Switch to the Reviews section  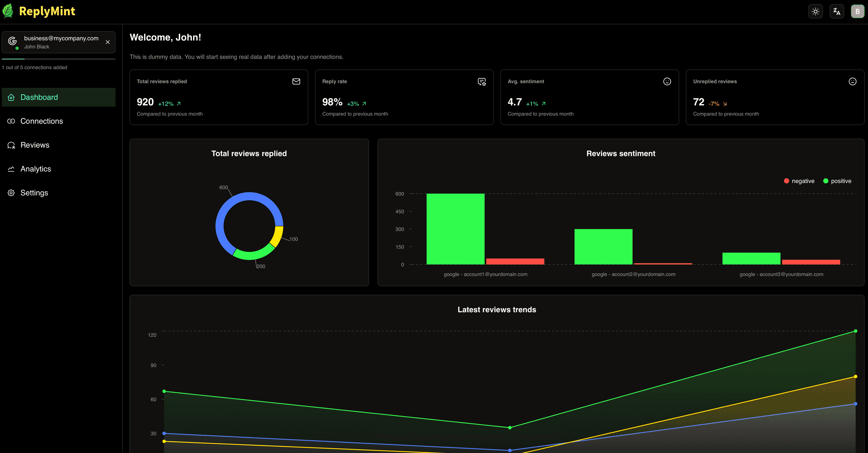(x=35, y=145)
